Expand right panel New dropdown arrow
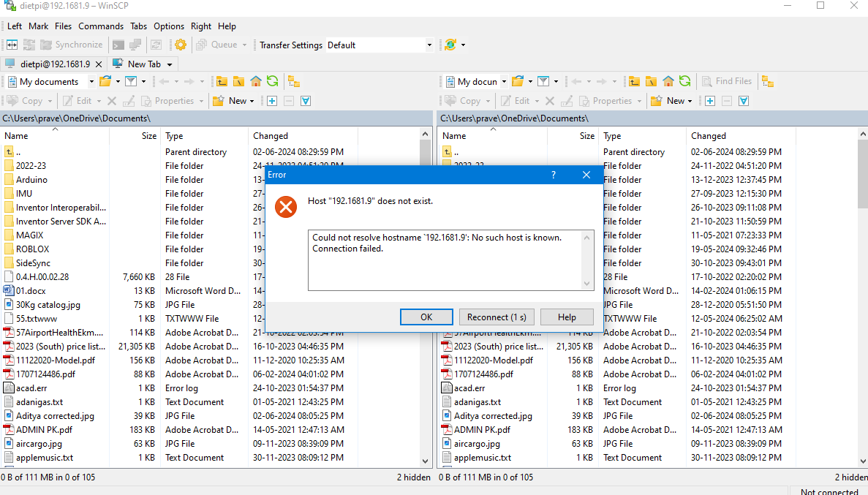The width and height of the screenshot is (868, 495). tap(690, 101)
